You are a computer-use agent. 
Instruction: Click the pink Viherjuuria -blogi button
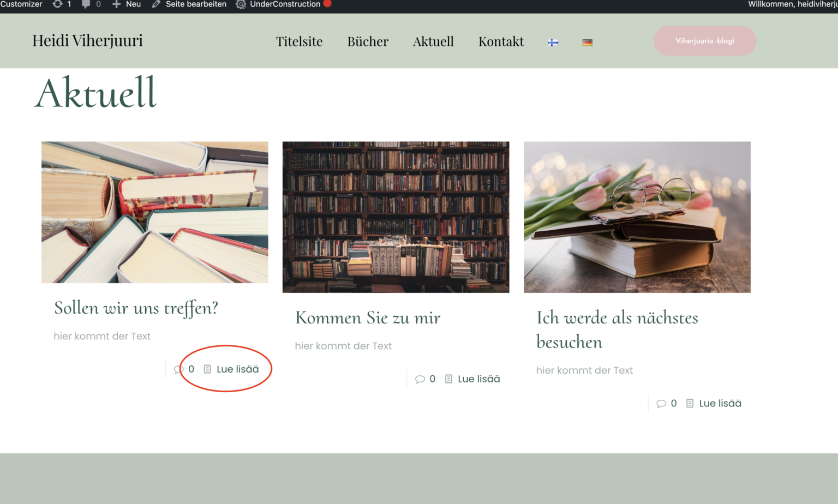(704, 41)
